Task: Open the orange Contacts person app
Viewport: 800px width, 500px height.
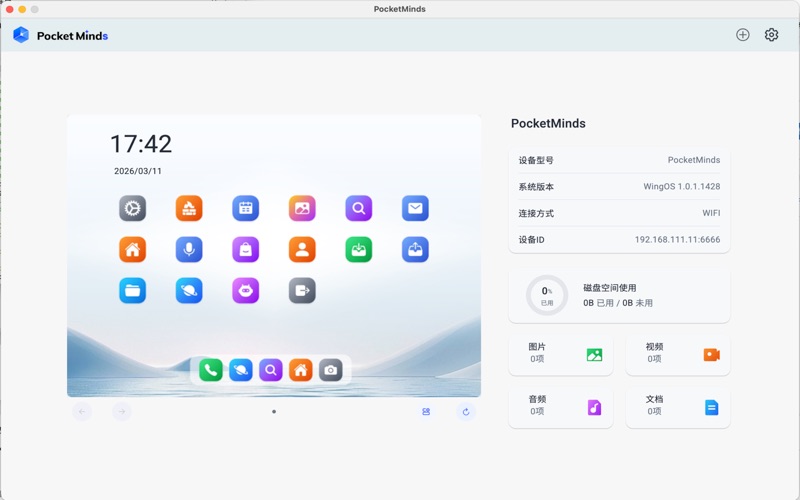Action: coord(302,249)
